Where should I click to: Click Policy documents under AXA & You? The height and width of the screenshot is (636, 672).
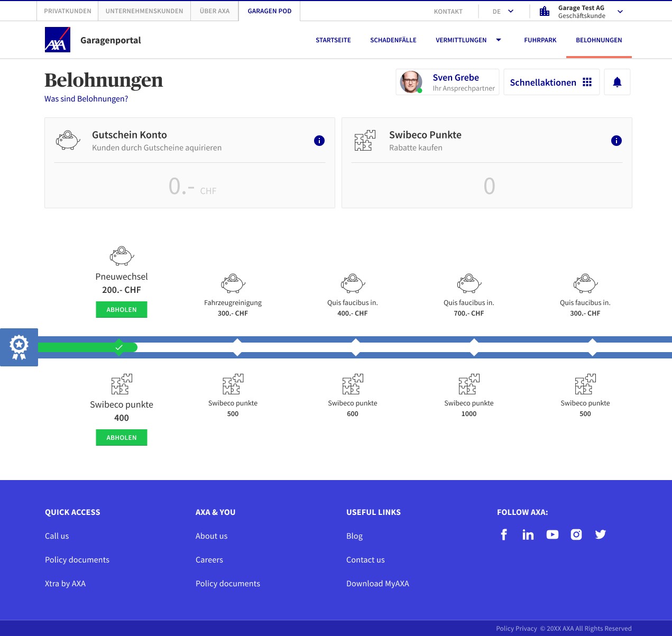[228, 584]
